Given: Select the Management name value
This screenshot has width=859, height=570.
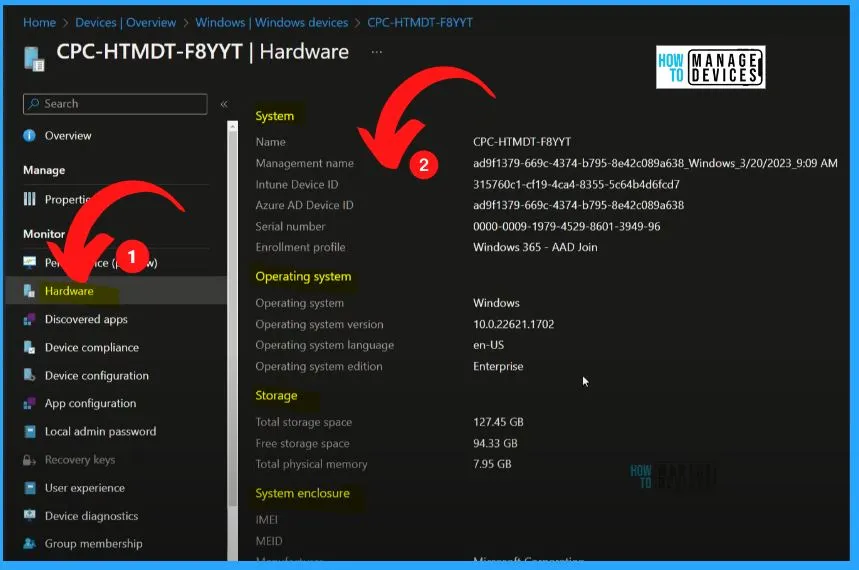Looking at the screenshot, I should [x=655, y=163].
